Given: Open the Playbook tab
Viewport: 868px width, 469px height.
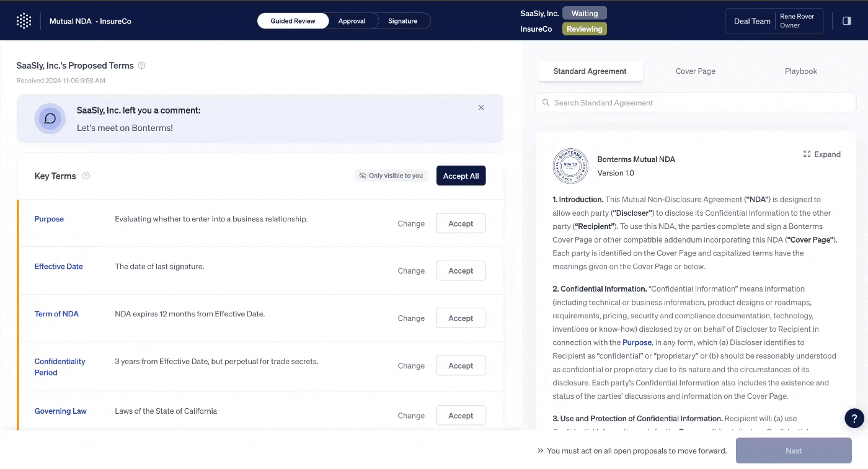Looking at the screenshot, I should (801, 71).
